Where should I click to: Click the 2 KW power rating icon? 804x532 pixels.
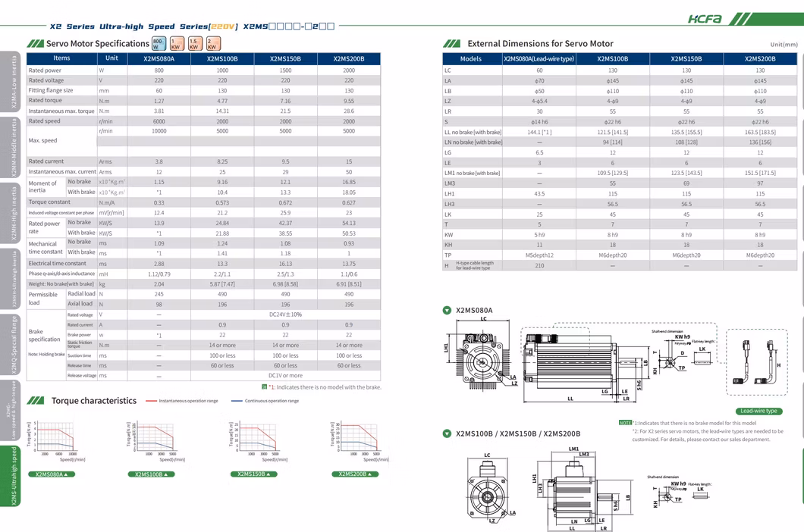click(x=213, y=43)
